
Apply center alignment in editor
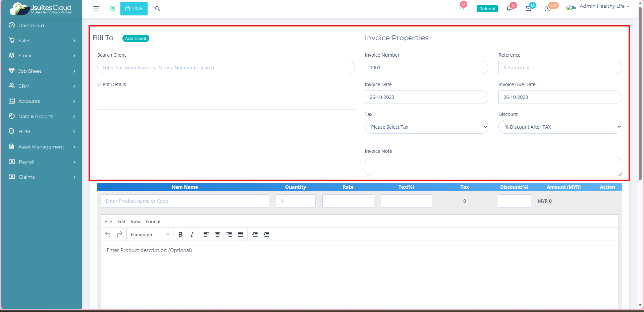coord(218,234)
